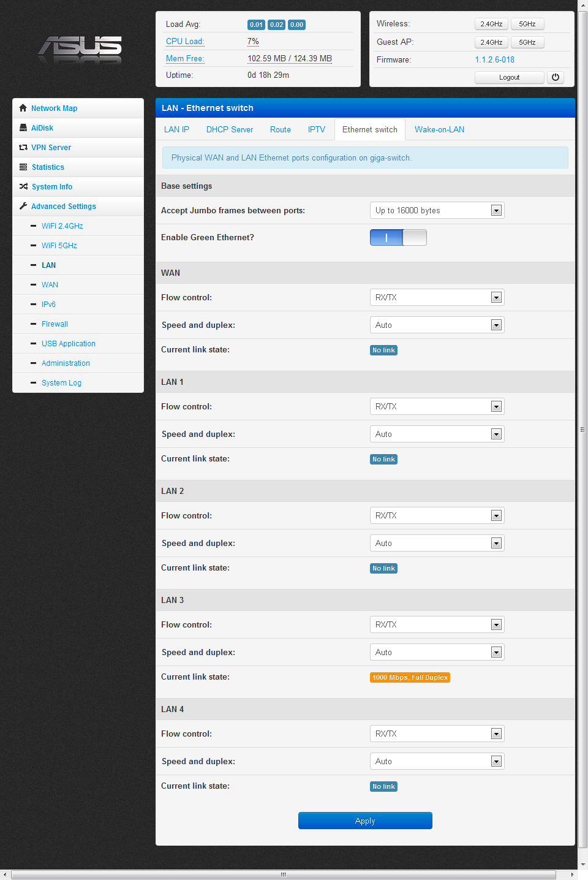The width and height of the screenshot is (588, 880).
Task: Open the firmware version 1.1.2.6-018 link
Action: click(494, 59)
